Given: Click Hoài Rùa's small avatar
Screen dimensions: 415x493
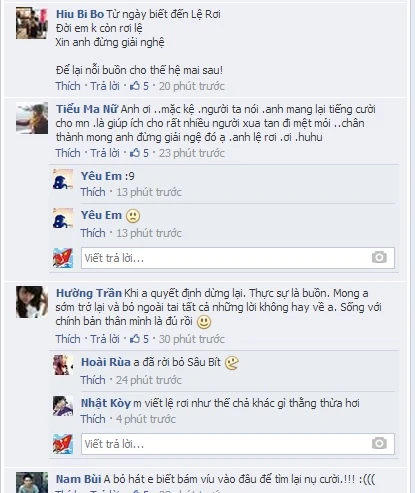Looking at the screenshot, I should 63,365.
